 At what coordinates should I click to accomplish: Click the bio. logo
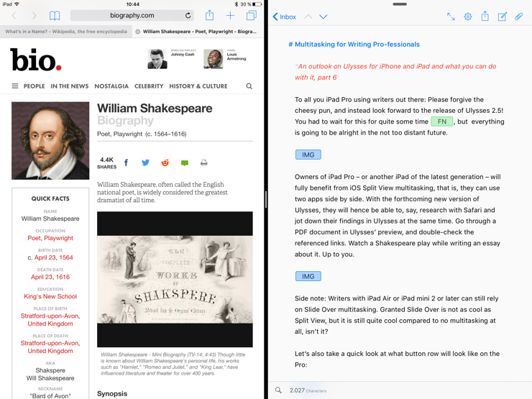click(x=36, y=60)
